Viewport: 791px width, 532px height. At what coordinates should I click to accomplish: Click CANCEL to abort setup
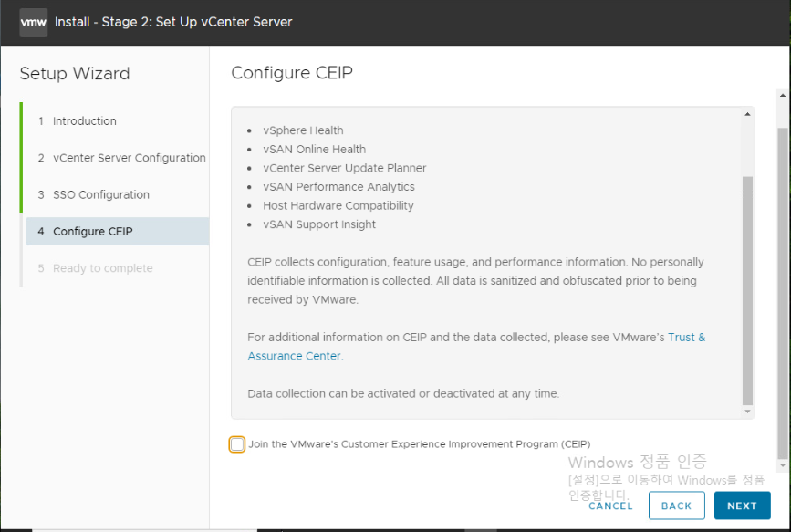(610, 506)
